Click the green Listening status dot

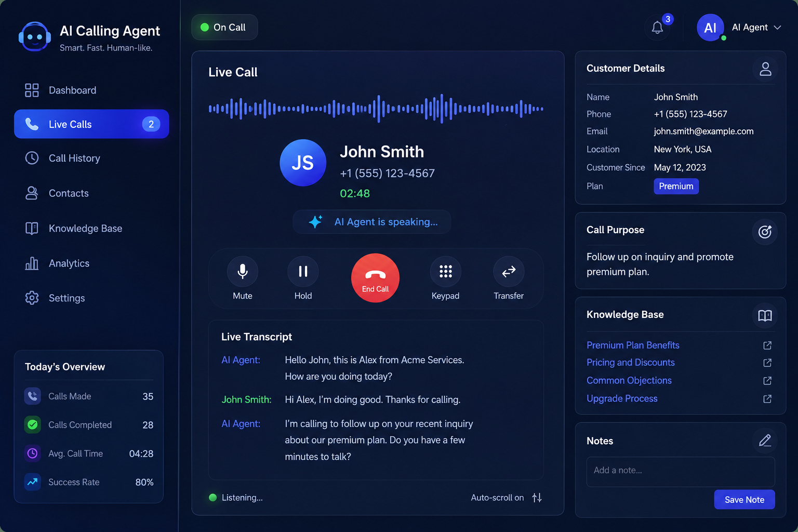tap(212, 498)
